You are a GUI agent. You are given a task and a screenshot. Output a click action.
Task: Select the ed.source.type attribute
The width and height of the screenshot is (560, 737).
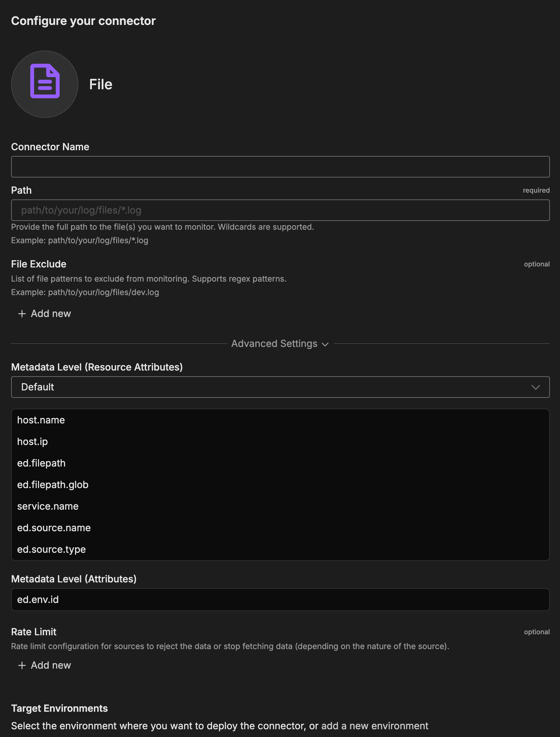point(51,549)
